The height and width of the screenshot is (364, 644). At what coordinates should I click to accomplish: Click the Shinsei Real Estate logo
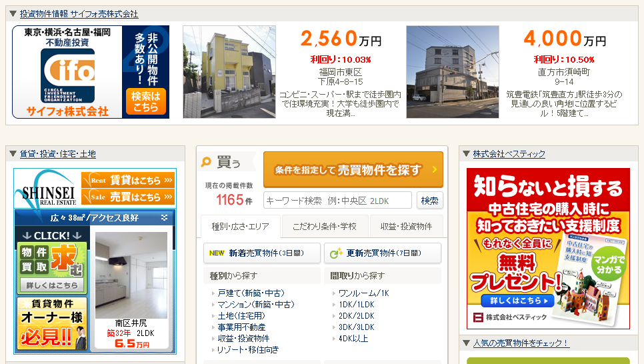47,189
